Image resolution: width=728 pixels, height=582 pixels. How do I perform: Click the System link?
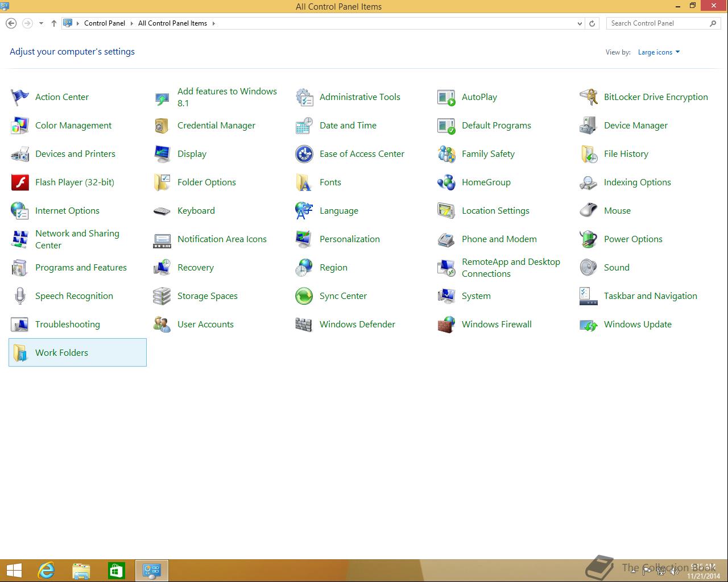[x=476, y=296]
